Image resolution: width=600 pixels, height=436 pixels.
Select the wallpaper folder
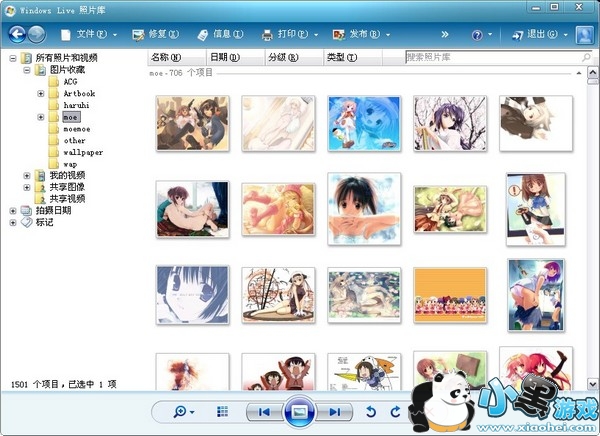coord(83,152)
